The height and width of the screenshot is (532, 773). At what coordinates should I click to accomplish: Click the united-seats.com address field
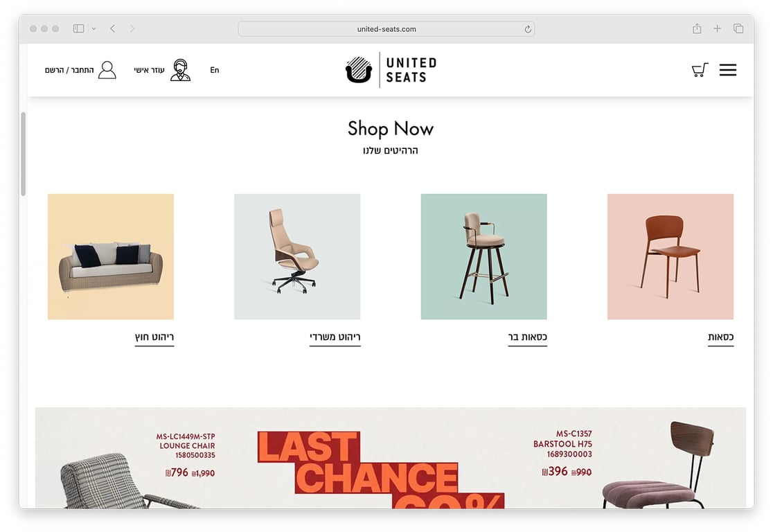coord(386,29)
